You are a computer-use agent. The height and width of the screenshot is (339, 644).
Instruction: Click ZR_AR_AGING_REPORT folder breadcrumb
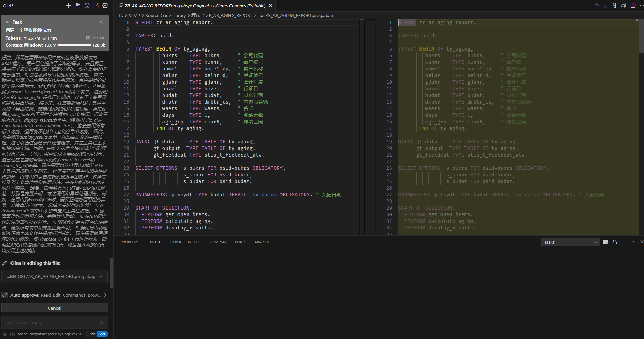tap(229, 15)
